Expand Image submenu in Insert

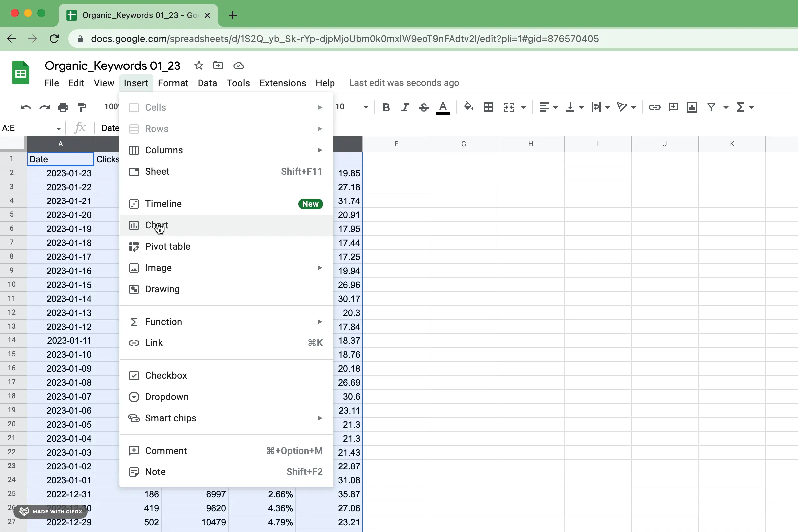tap(319, 267)
